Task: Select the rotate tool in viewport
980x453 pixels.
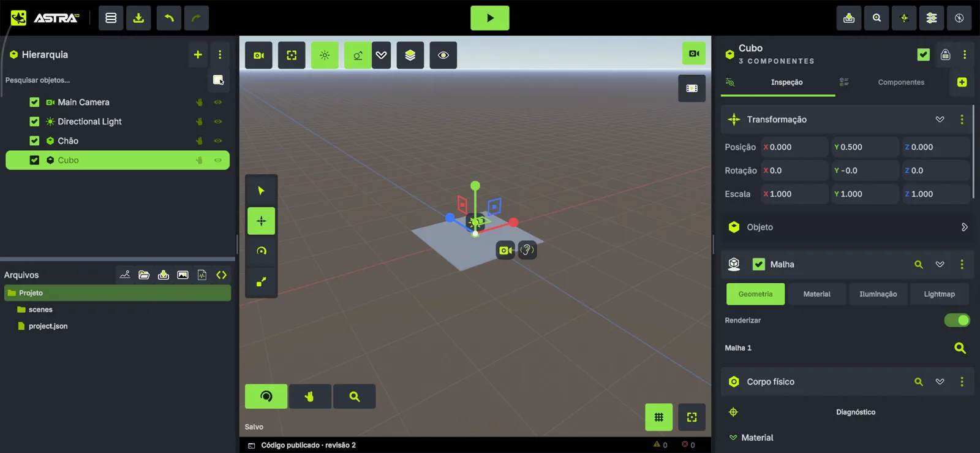Action: click(x=262, y=251)
